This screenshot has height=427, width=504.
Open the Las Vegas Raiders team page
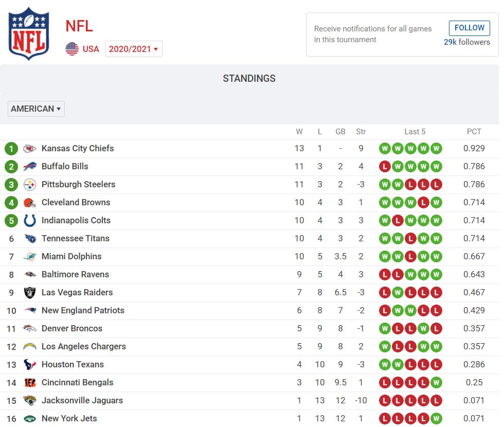[x=77, y=292]
